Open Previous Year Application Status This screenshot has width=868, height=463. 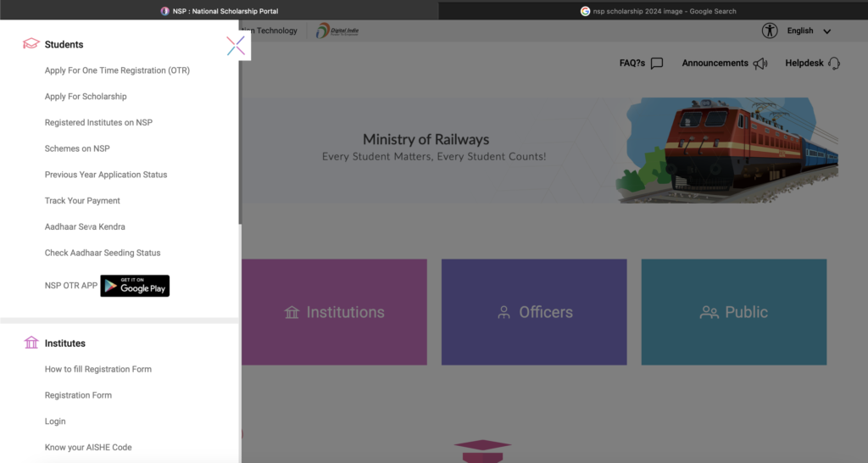point(106,175)
